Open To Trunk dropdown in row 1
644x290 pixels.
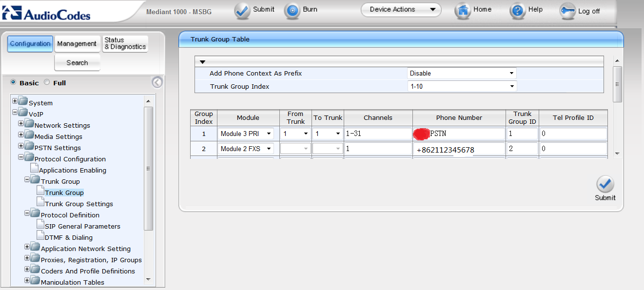[328, 134]
